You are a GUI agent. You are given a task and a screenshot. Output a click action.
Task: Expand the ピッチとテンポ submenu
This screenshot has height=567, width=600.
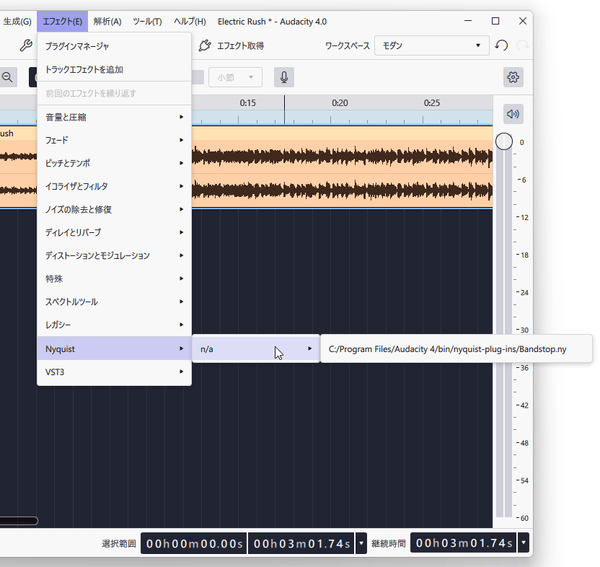coord(114,163)
